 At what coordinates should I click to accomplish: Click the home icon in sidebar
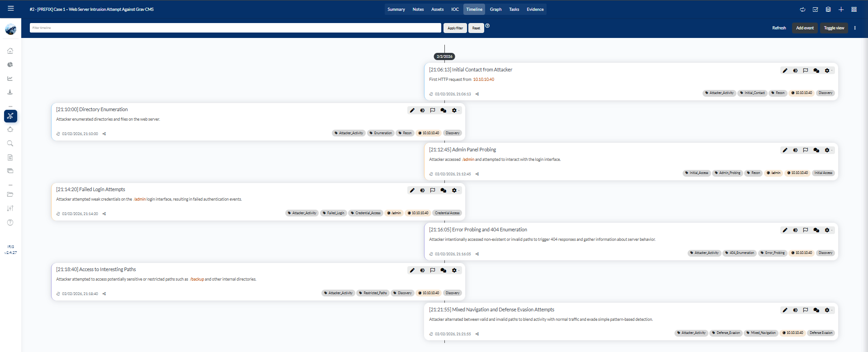tap(10, 51)
